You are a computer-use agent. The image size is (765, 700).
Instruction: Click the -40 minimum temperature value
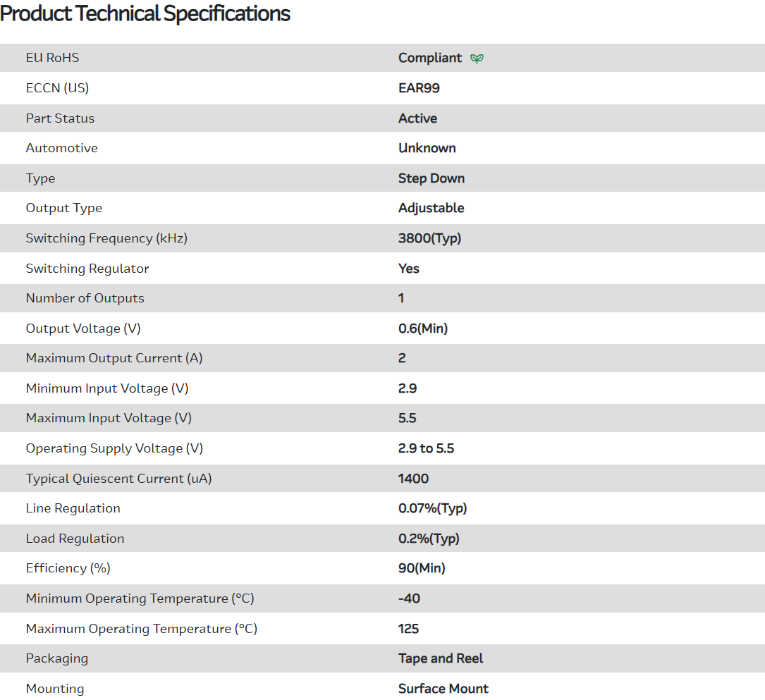tap(409, 598)
